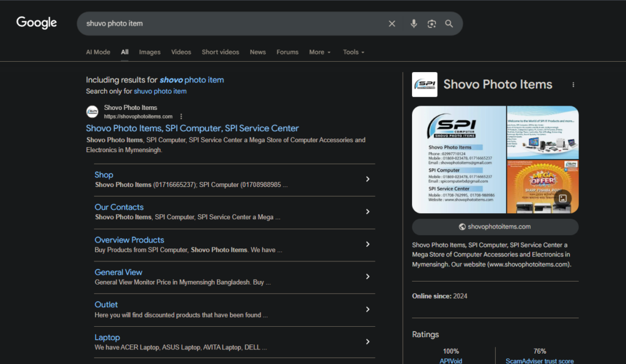Open the Tools dropdown
Image resolution: width=626 pixels, height=364 pixels.
pyautogui.click(x=353, y=52)
